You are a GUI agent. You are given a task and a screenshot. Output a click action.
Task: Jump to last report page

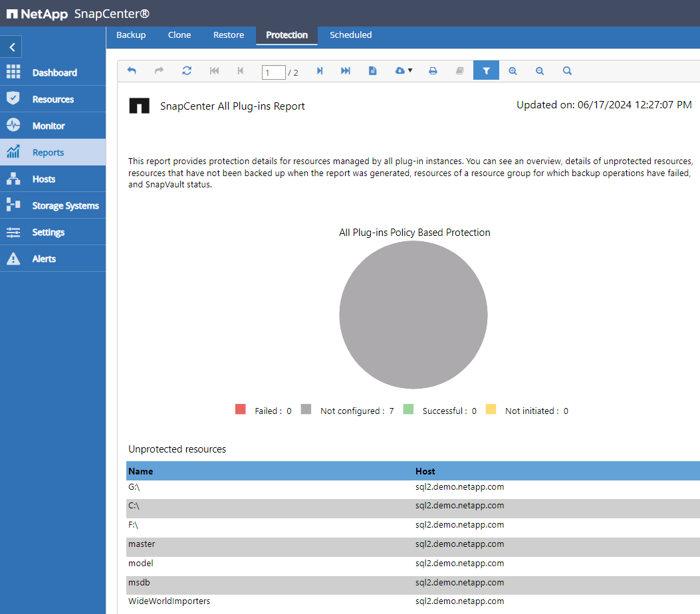tap(346, 70)
